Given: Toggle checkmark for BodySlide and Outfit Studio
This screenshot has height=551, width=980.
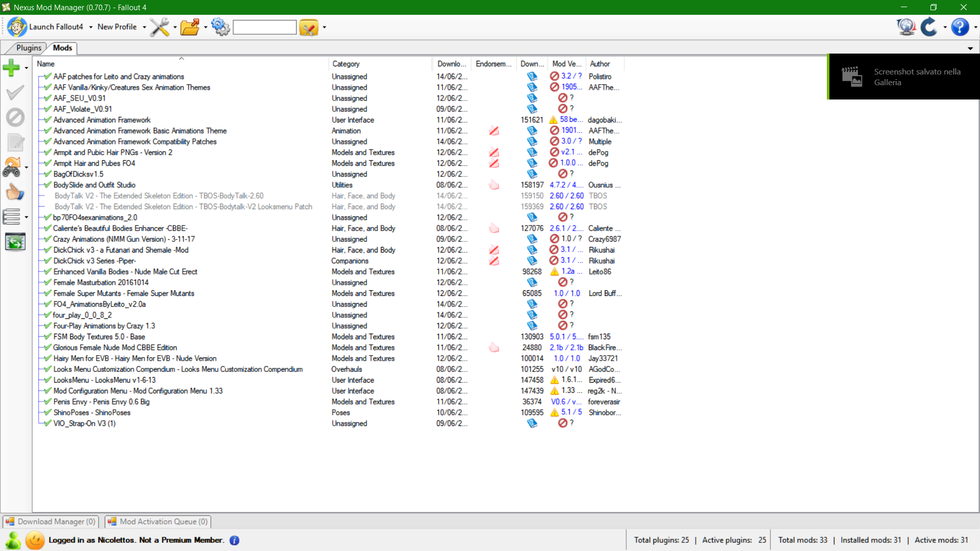Looking at the screenshot, I should 47,185.
